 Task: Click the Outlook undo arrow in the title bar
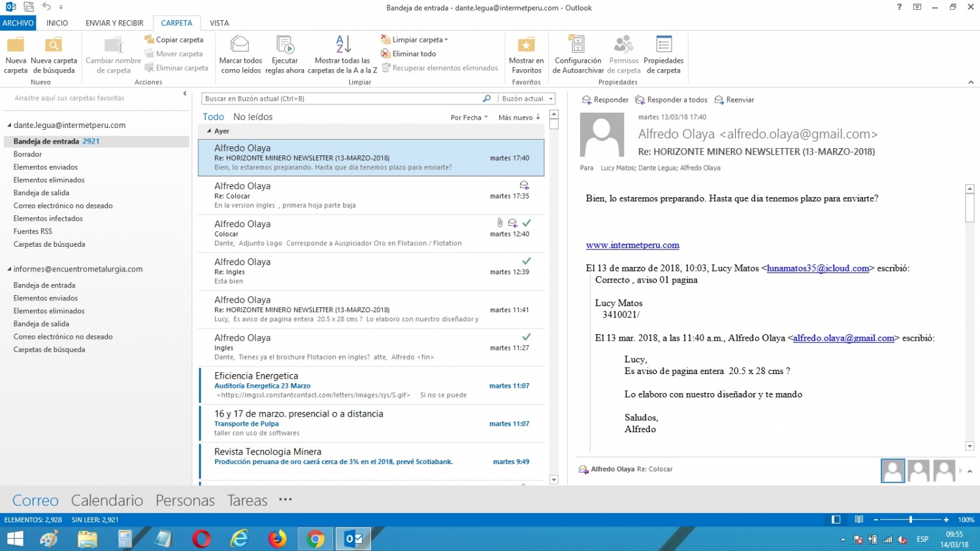(46, 7)
